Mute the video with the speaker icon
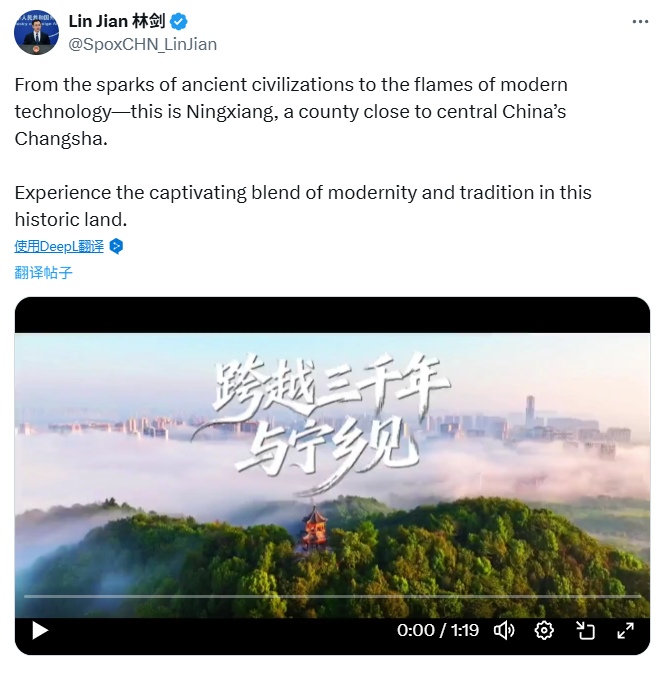The height and width of the screenshot is (675, 668). pos(504,631)
